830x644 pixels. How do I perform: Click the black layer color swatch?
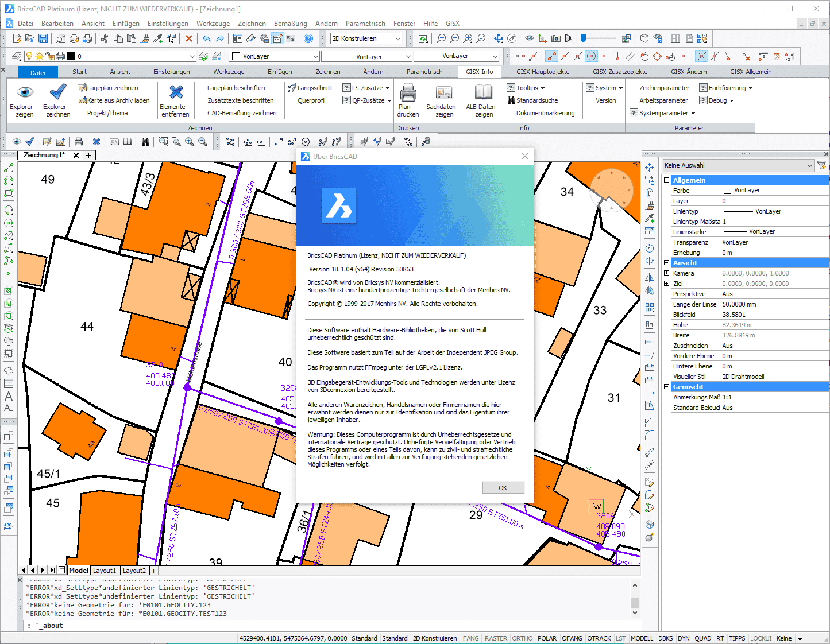point(71,56)
